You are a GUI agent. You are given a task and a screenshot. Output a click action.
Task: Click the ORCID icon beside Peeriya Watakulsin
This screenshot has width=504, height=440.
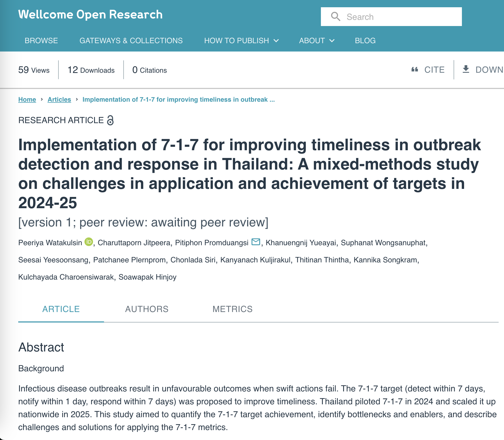pos(89,242)
